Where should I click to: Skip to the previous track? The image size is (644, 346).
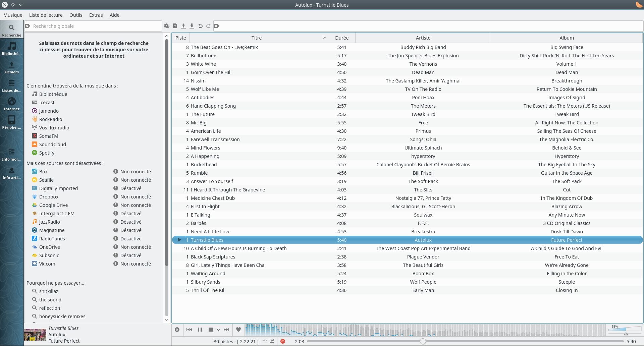point(189,330)
